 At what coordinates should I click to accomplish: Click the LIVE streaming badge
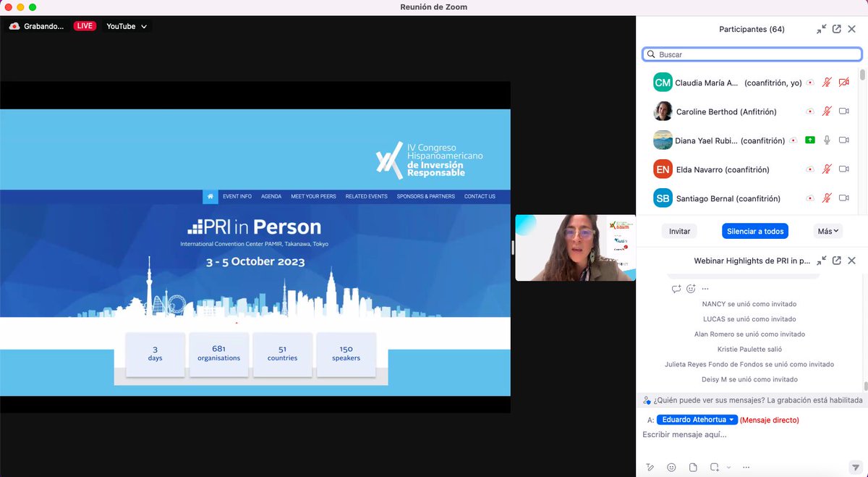tap(85, 26)
